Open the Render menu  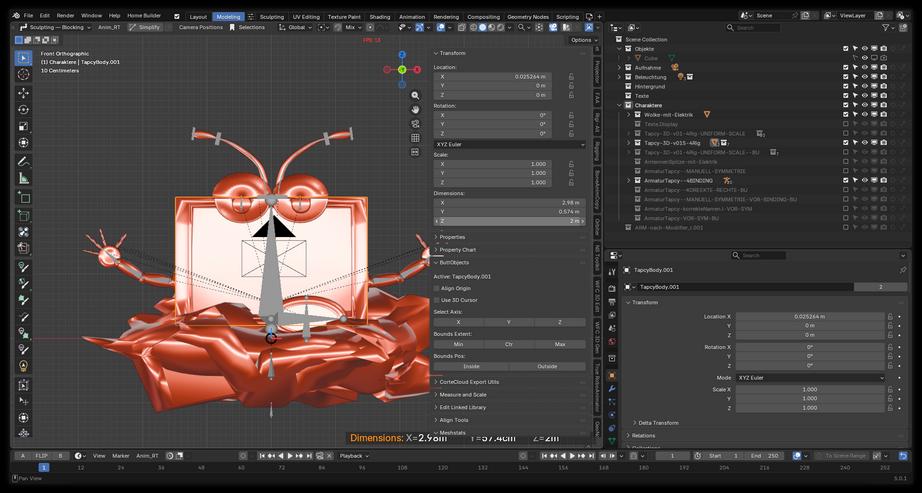point(65,16)
